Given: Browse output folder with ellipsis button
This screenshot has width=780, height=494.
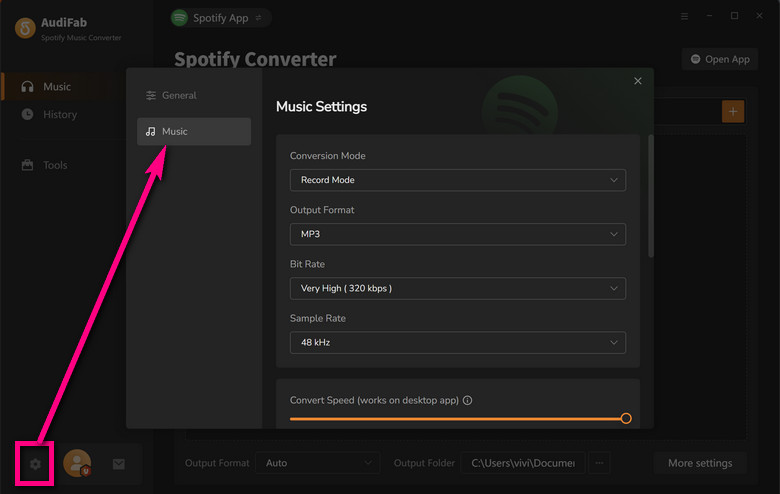Looking at the screenshot, I should pyautogui.click(x=599, y=463).
